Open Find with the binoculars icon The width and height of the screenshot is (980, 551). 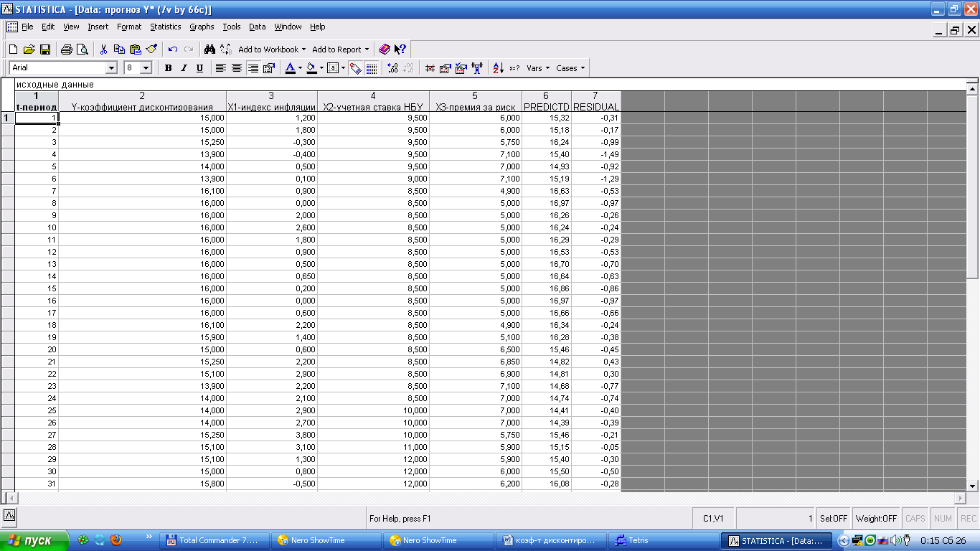pyautogui.click(x=209, y=50)
